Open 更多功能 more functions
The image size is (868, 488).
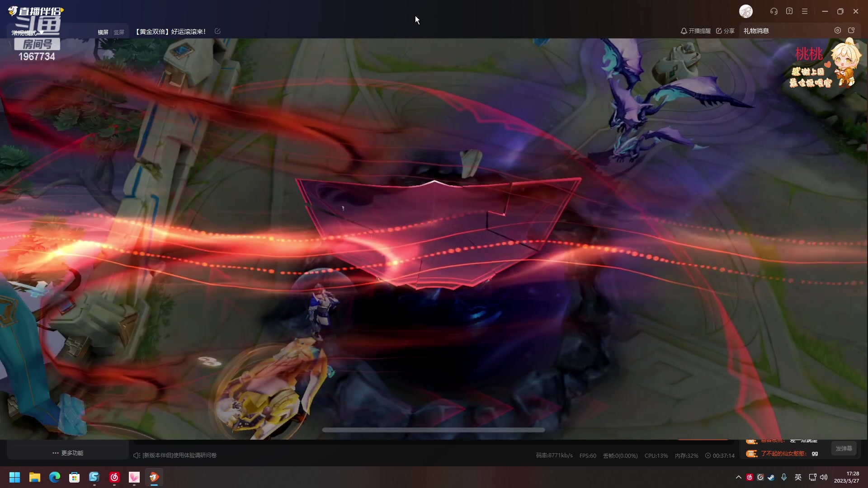tap(68, 453)
